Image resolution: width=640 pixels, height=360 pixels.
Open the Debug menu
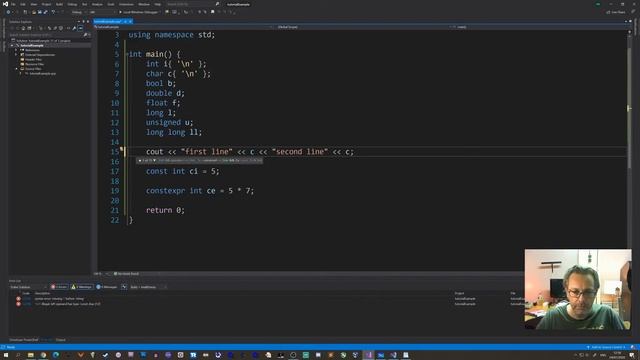[72, 4]
